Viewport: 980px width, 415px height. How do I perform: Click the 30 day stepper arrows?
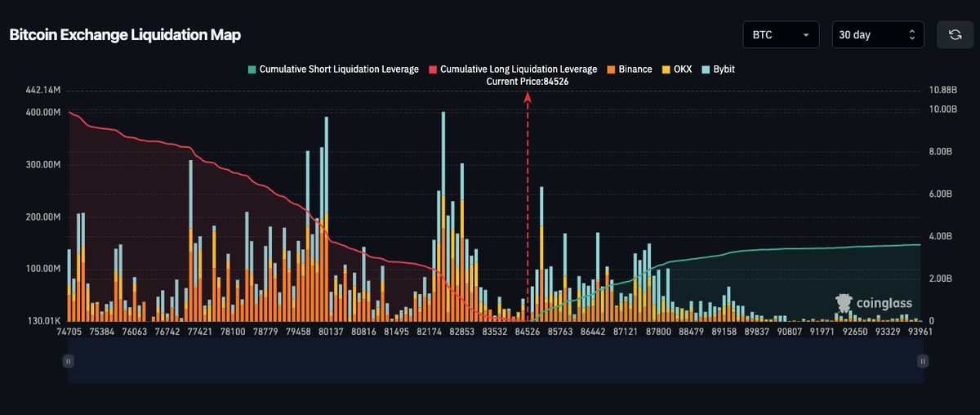tap(911, 35)
